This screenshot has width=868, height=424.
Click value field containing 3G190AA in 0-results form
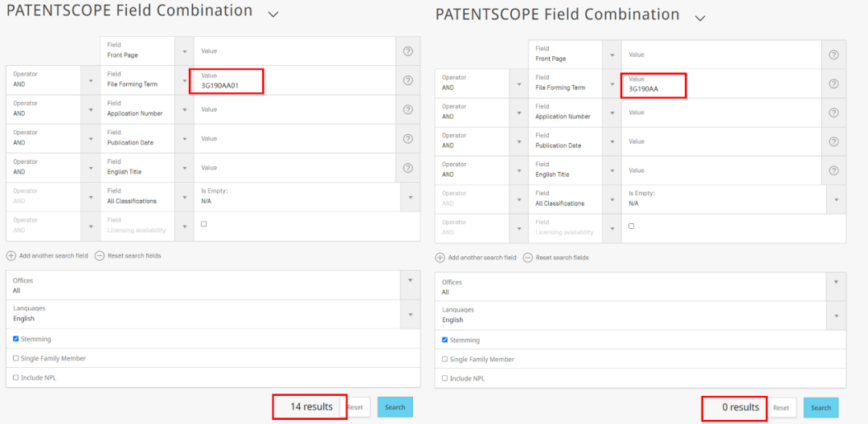tap(722, 84)
